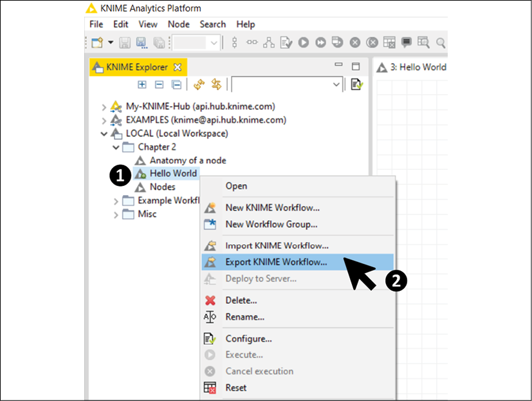Click the Save As toolbar icon
This screenshot has width=532, height=401.
(x=142, y=42)
